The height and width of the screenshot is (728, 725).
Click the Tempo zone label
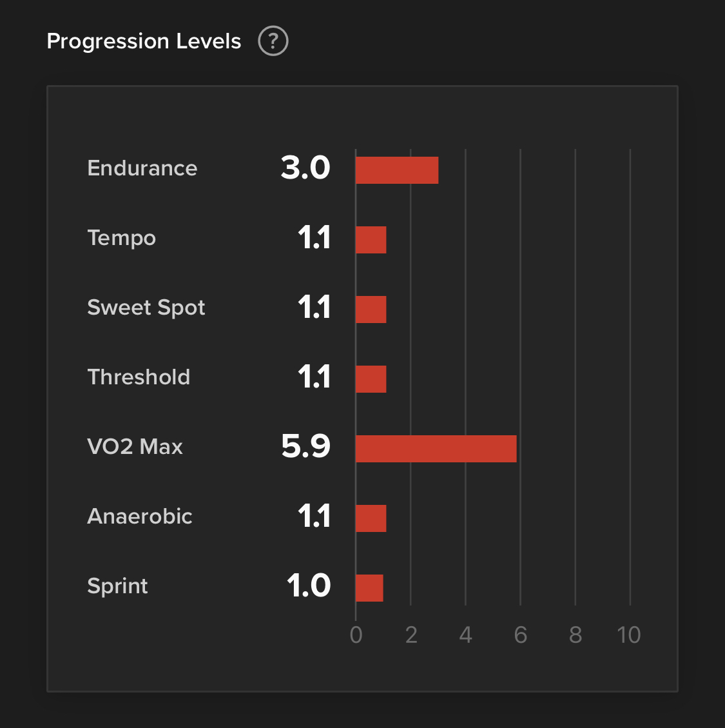click(x=122, y=238)
